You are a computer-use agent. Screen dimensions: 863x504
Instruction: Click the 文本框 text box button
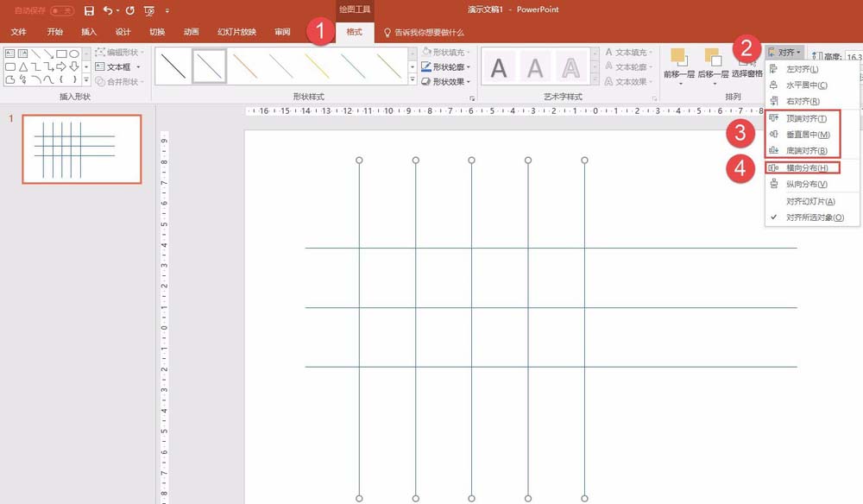(x=113, y=67)
